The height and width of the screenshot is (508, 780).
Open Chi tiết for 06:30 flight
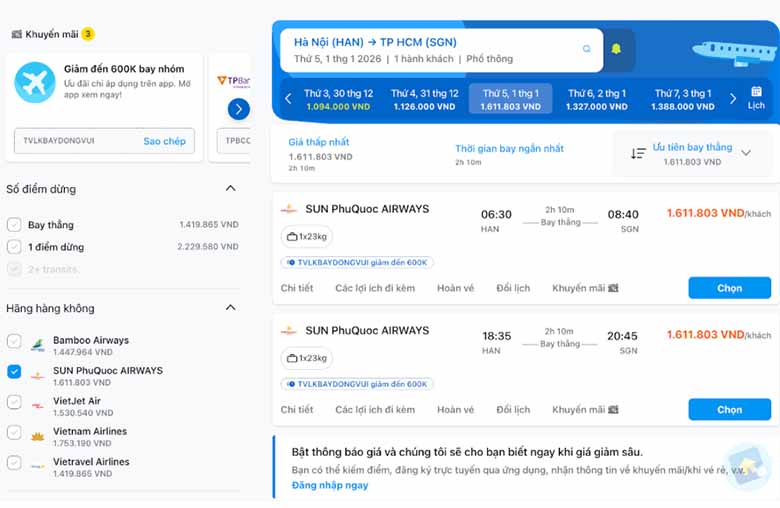coord(297,288)
